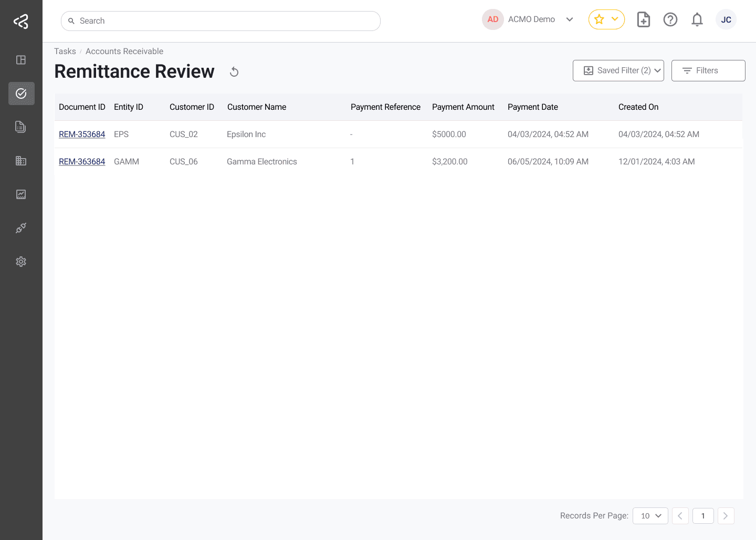756x540 pixels.
Task: Open the Entities building icon in sidebar
Action: pos(21,161)
